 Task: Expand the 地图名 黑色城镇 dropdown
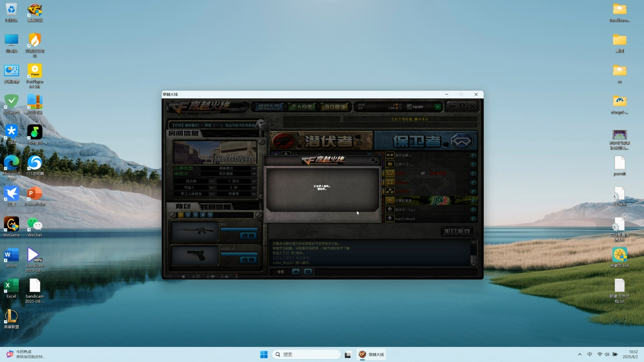(254, 174)
